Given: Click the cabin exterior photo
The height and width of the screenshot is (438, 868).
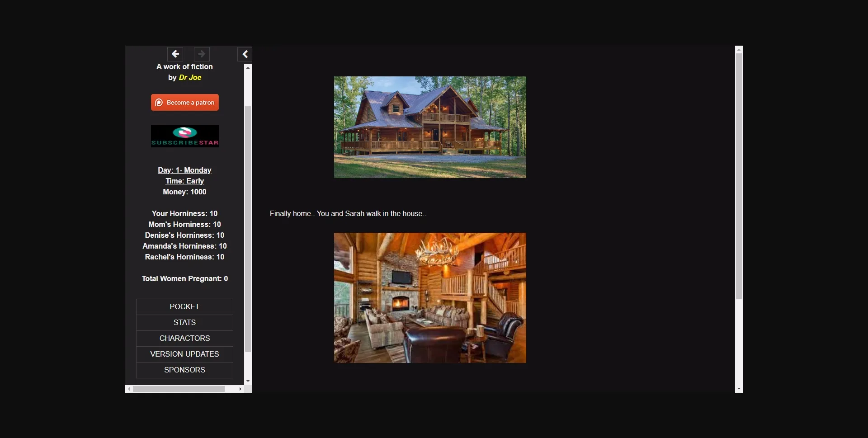Looking at the screenshot, I should pos(429,127).
